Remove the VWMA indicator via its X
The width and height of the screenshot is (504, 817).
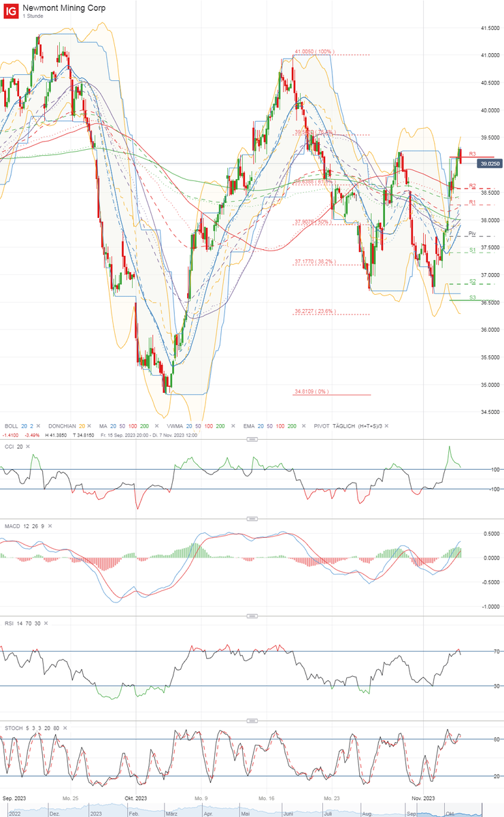tap(233, 425)
